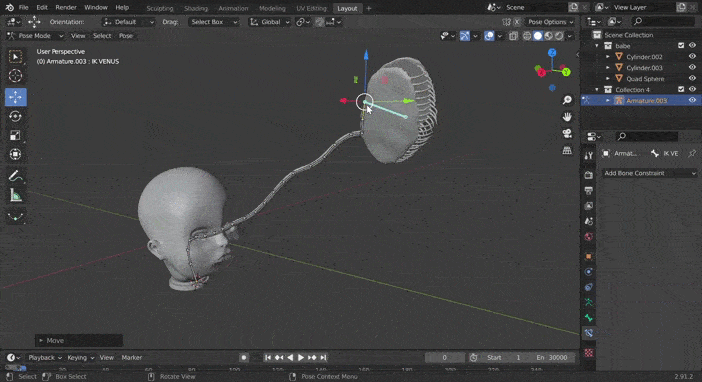
Task: Open Add Bone Constraint dropdown
Action: point(650,173)
